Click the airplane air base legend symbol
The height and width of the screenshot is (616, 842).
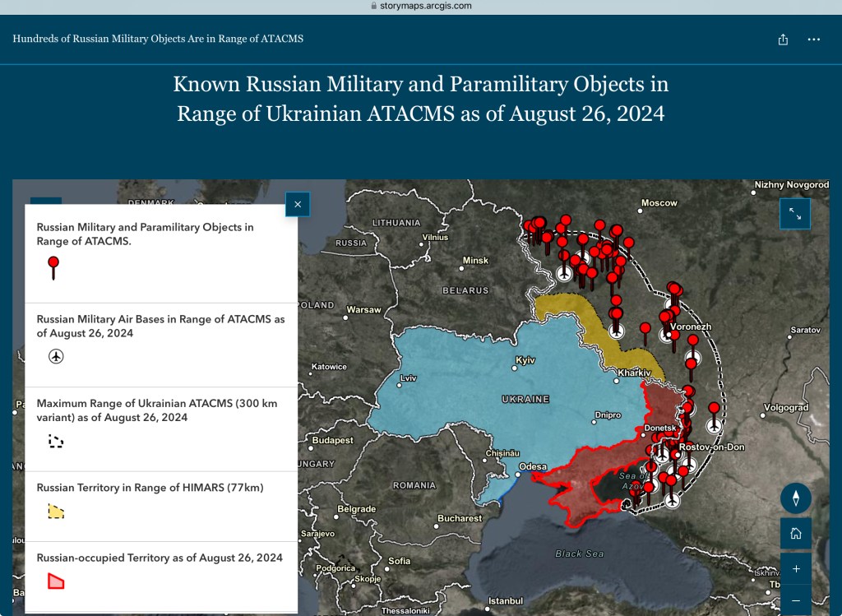pos(56,356)
